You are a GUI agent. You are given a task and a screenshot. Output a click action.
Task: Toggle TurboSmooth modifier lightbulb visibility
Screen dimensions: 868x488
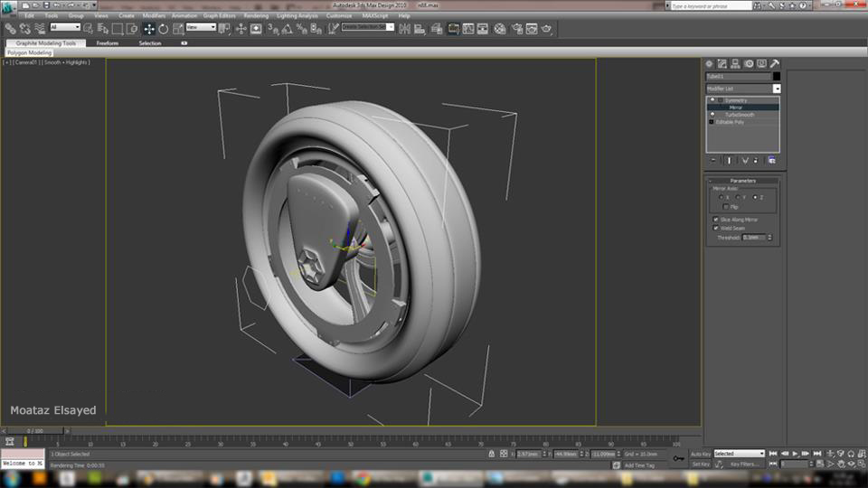click(x=712, y=115)
